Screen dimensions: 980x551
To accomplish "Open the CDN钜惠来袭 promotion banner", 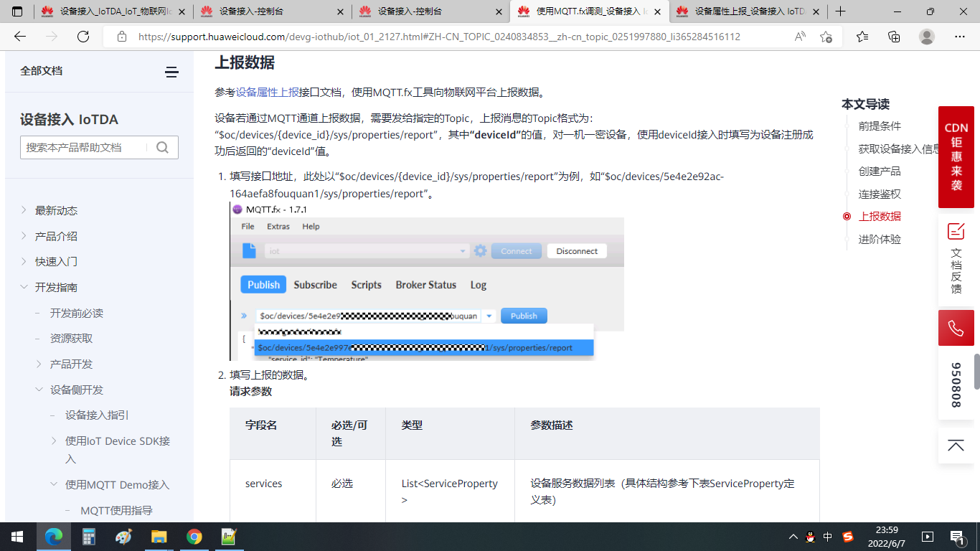I will coord(956,157).
